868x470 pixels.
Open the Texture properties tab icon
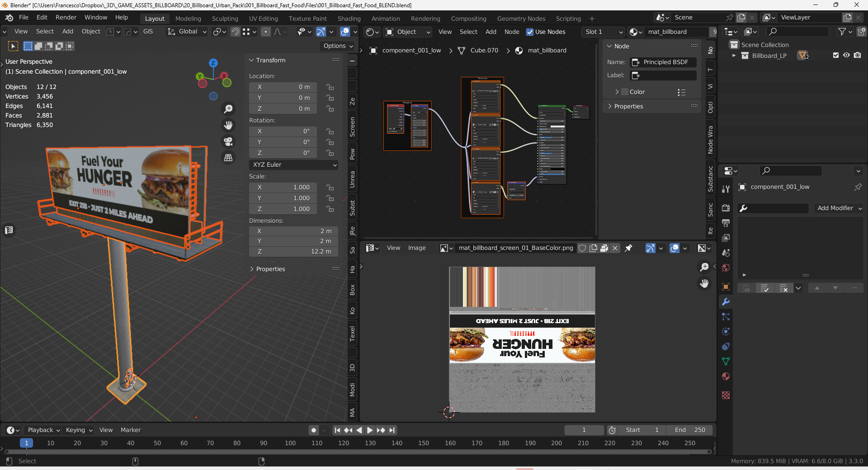click(x=726, y=395)
